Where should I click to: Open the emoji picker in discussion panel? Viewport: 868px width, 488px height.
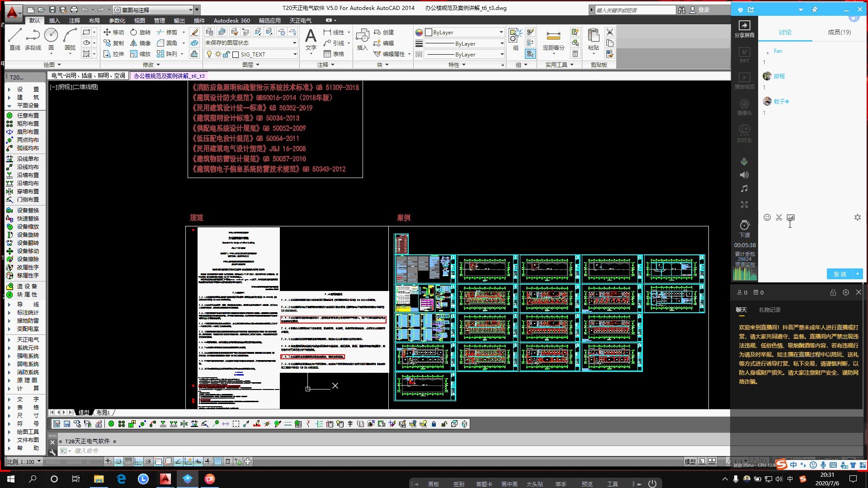767,217
